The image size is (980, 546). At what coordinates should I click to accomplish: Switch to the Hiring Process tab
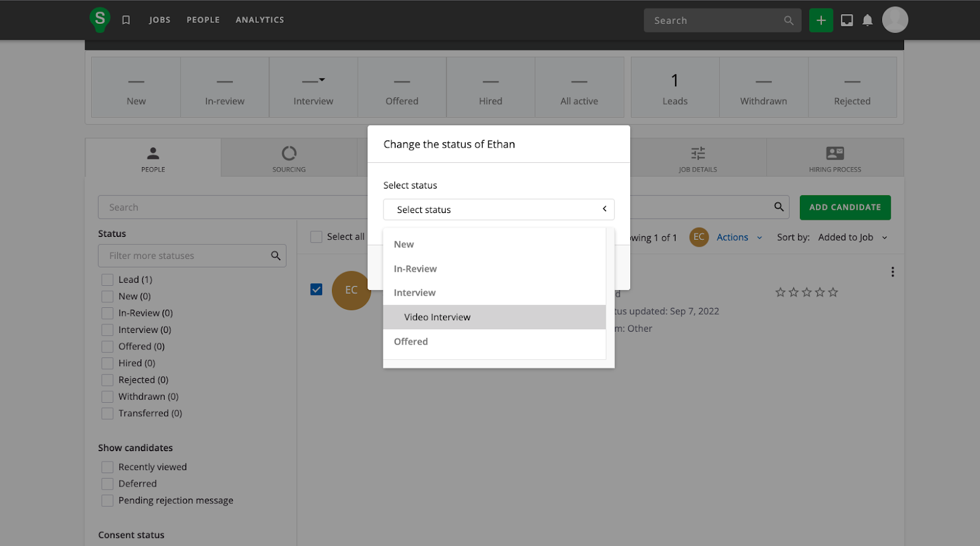[x=834, y=158]
